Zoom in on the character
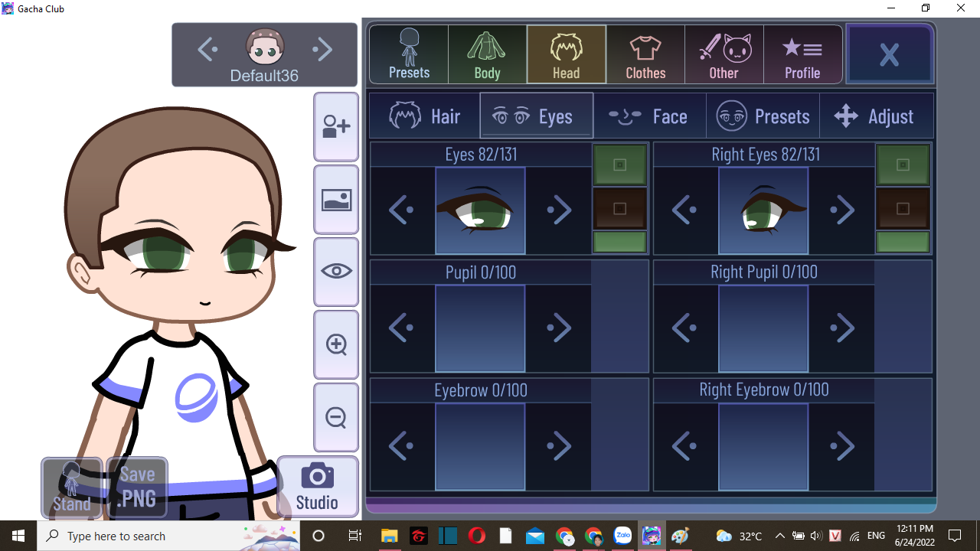This screenshot has height=551, width=980. click(336, 344)
